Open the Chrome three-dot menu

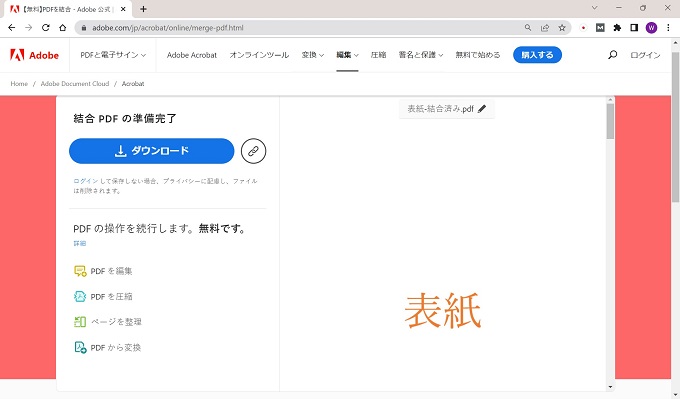click(668, 28)
